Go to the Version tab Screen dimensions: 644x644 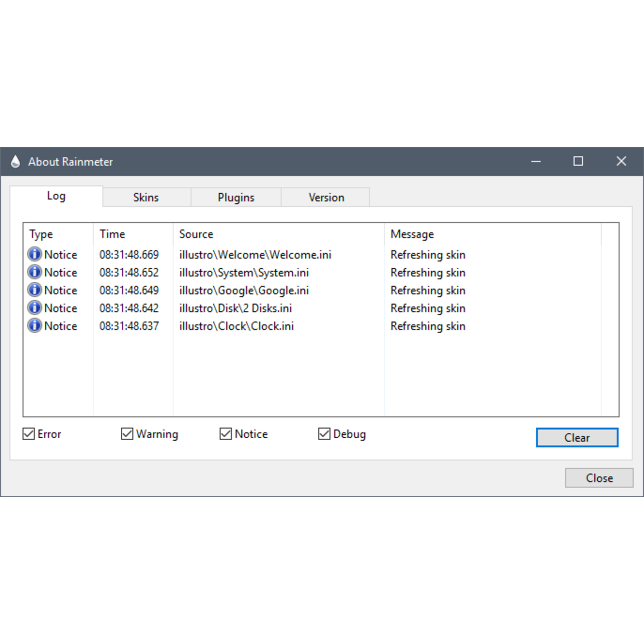(326, 197)
